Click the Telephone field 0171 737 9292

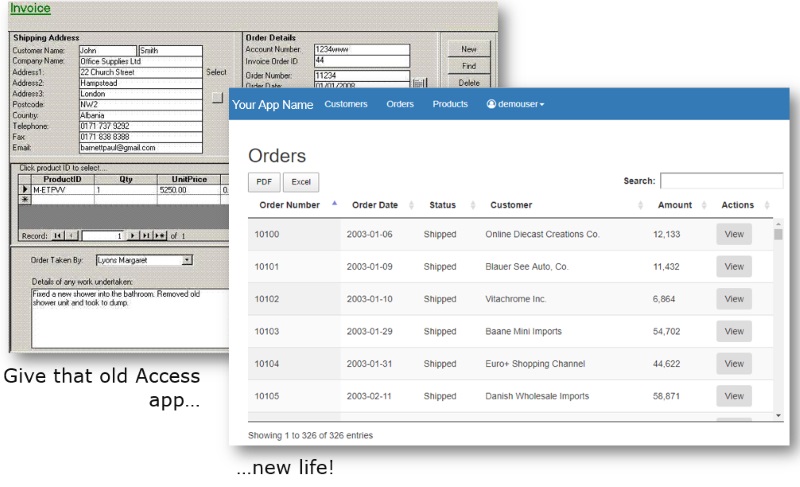pyautogui.click(x=141, y=126)
